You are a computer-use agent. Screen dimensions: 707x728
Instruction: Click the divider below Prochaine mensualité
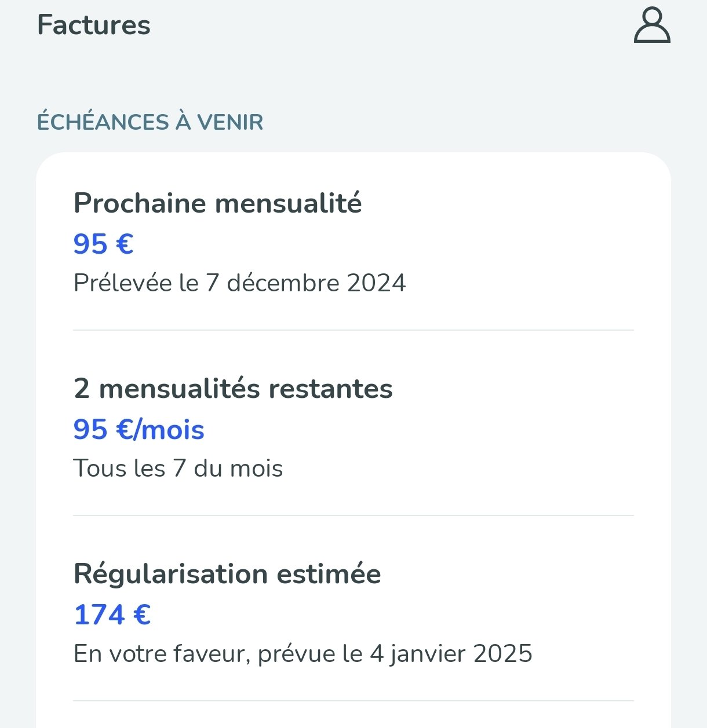pos(353,330)
